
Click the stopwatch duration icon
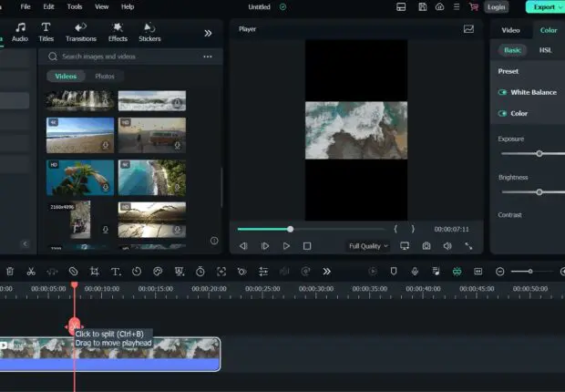click(200, 271)
